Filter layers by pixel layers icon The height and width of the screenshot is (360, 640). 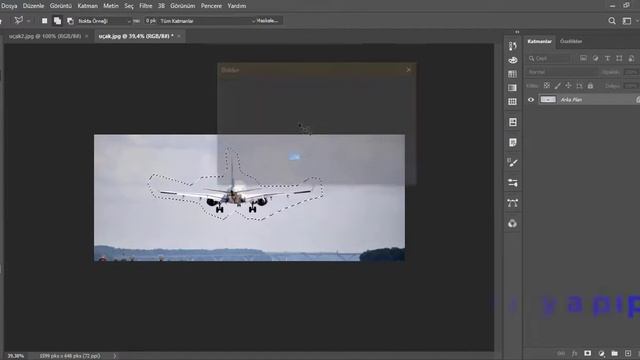(x=583, y=58)
